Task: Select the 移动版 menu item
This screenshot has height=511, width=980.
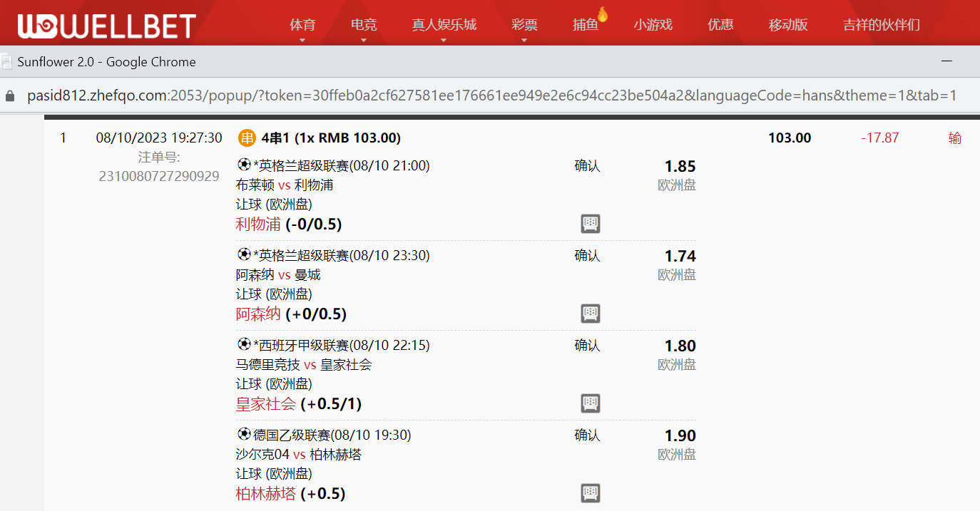Action: click(x=788, y=25)
